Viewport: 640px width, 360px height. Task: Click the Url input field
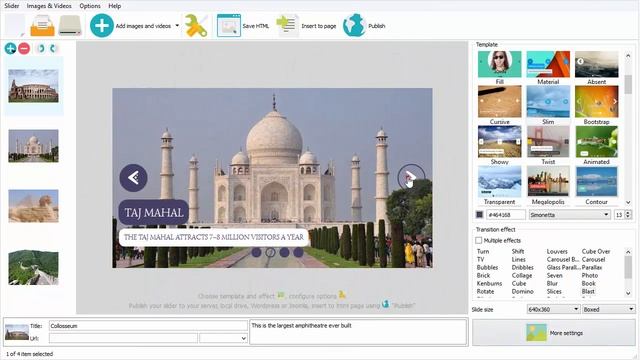123,338
